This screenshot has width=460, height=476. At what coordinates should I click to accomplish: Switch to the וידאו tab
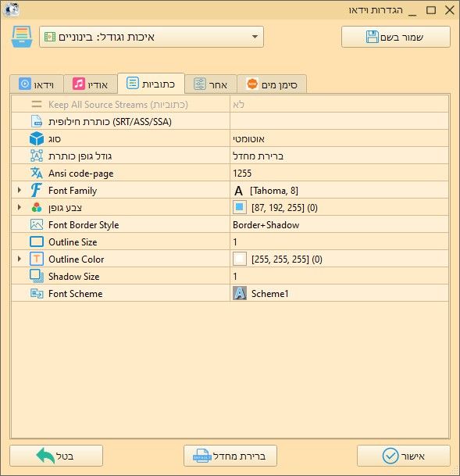[37, 84]
